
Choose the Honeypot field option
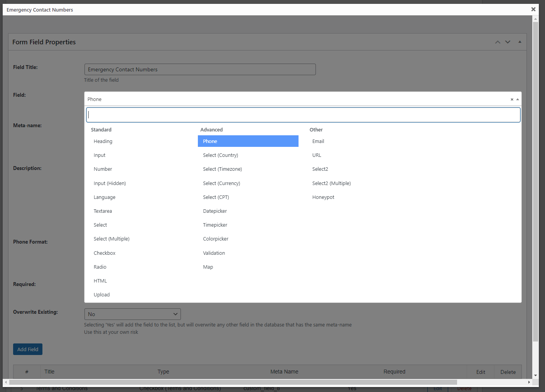point(323,197)
